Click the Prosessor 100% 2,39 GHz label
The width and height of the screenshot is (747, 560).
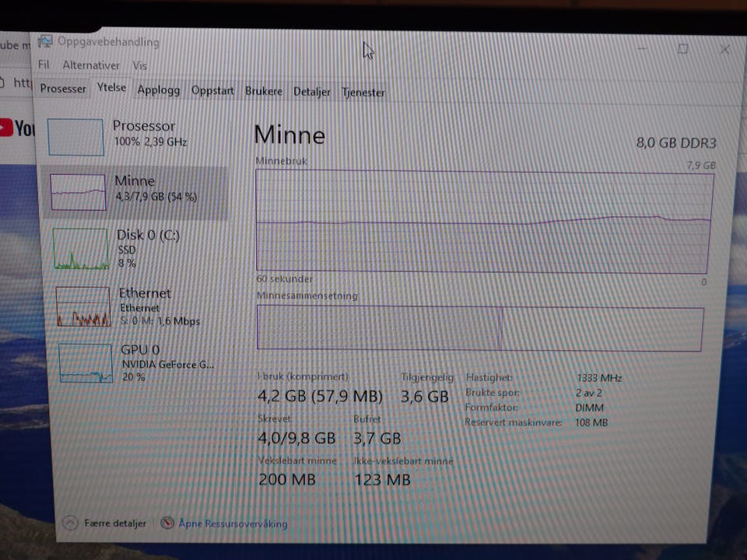(x=149, y=133)
